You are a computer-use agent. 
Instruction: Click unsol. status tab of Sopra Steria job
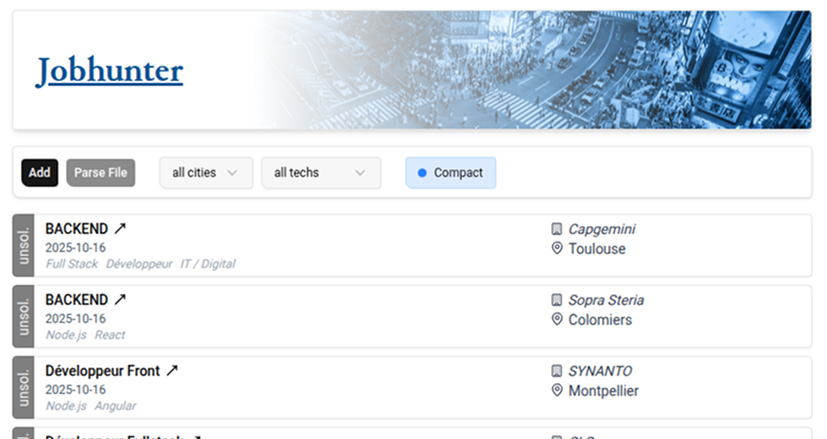[23, 317]
